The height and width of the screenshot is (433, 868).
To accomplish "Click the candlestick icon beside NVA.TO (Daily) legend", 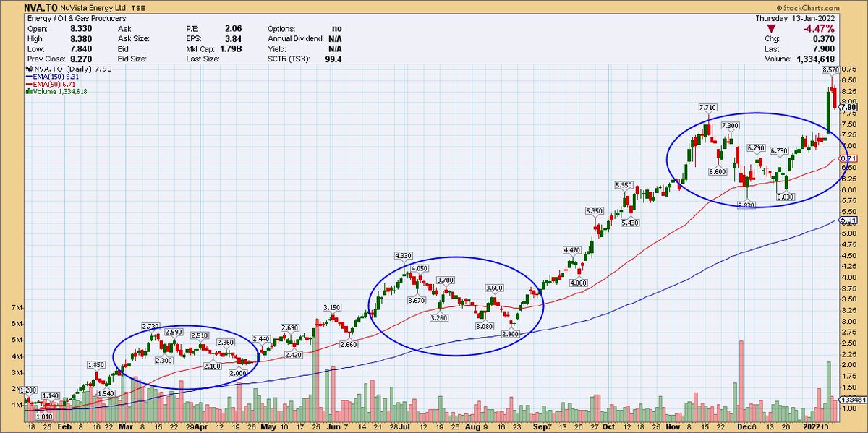I will (x=27, y=69).
